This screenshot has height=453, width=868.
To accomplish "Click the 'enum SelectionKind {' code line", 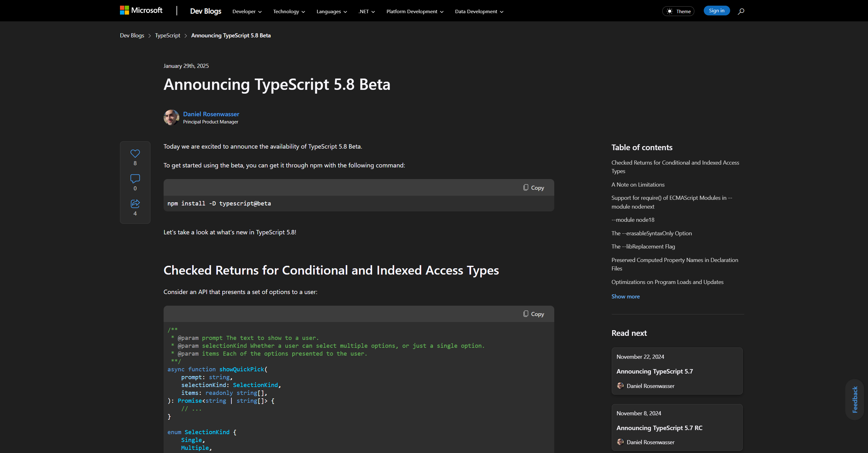I will click(x=202, y=432).
